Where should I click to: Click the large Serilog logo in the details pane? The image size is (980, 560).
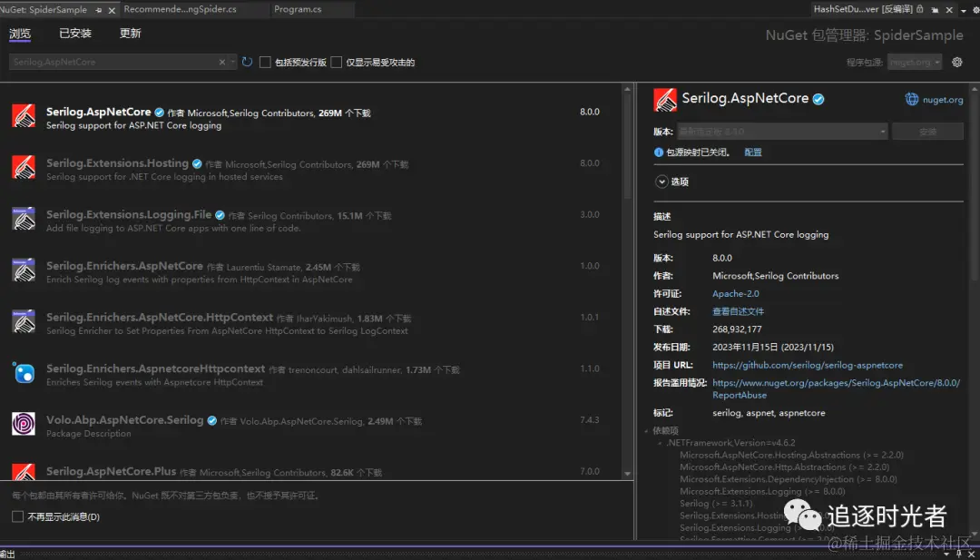pos(665,100)
